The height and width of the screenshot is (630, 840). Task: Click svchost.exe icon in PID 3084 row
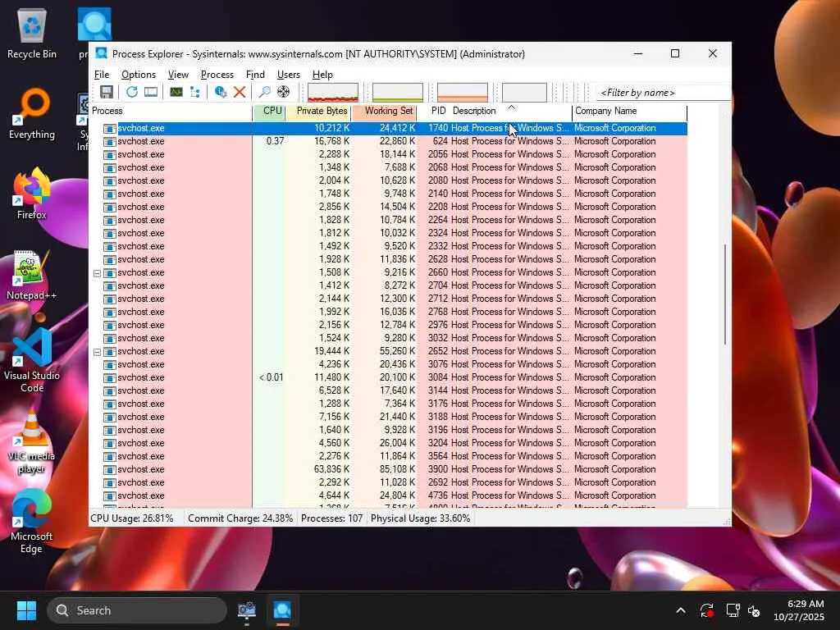pyautogui.click(x=109, y=377)
